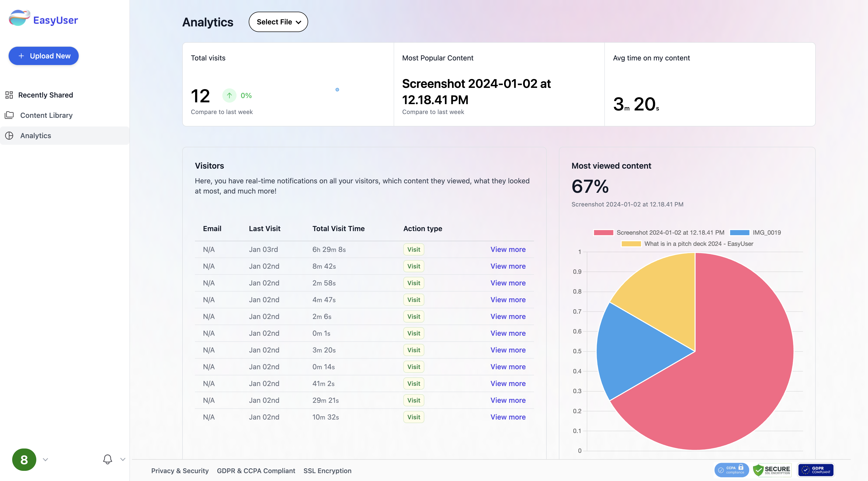Viewport: 868px width, 481px height.
Task: Expand the chevron next to the bell
Action: (123, 459)
